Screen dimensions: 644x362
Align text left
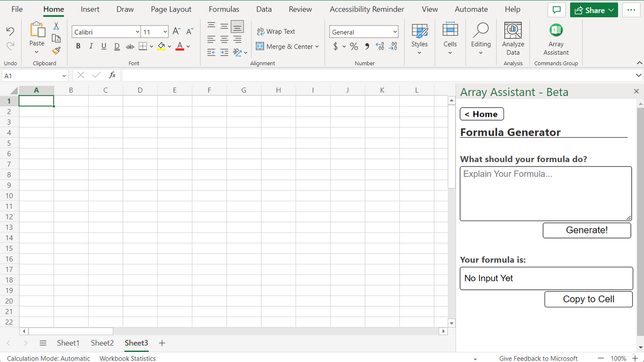pos(211,40)
